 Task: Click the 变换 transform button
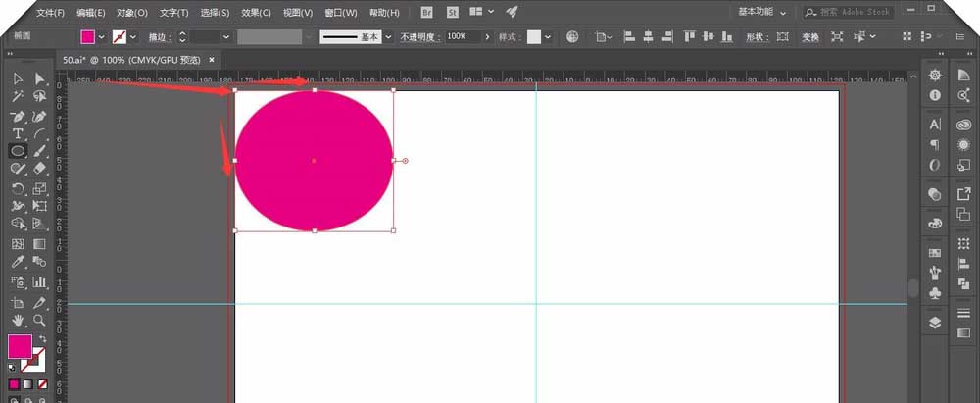(x=810, y=37)
